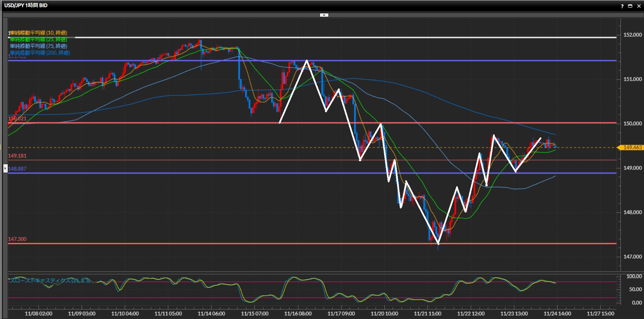644x319 pixels.
Task: Click the help question mark icon
Action: click(622, 6)
